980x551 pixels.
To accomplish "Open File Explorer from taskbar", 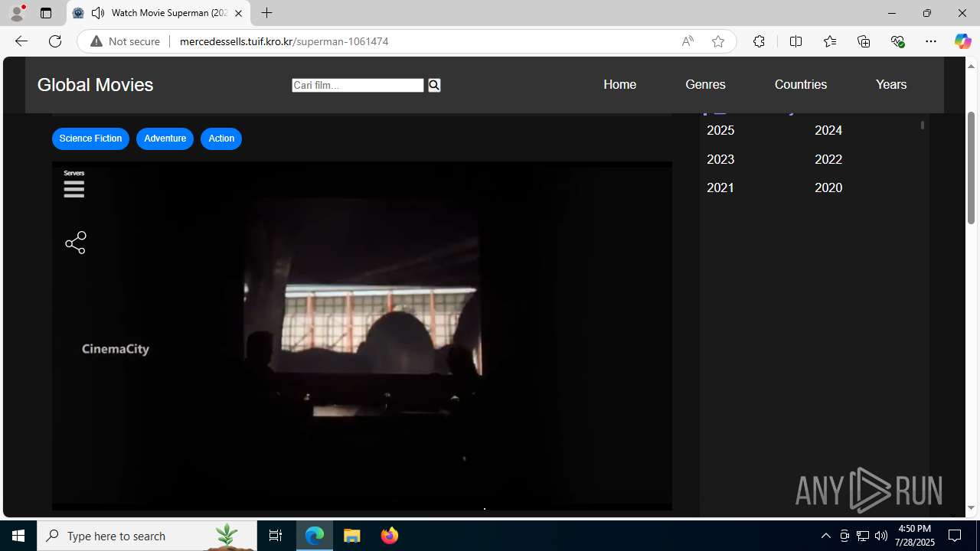I will pos(352,536).
